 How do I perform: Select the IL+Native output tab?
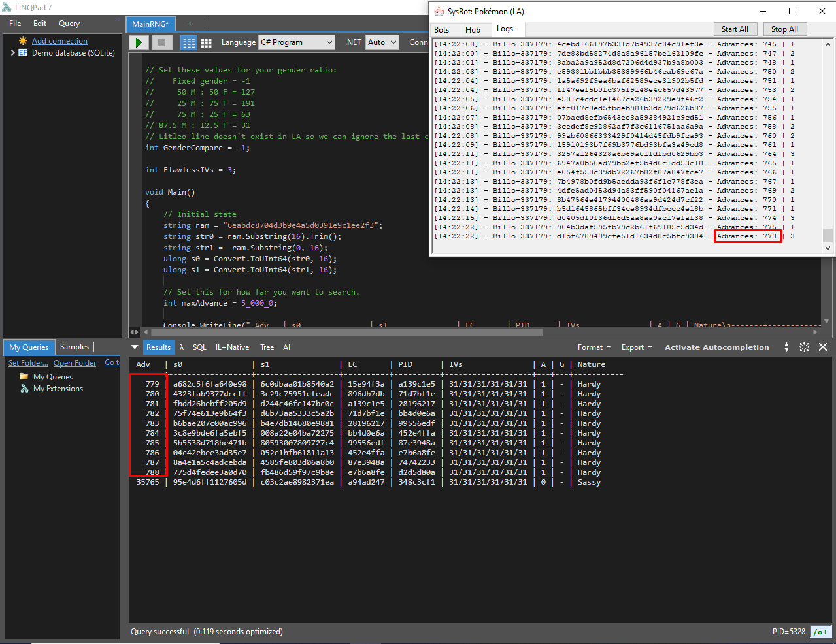[232, 347]
